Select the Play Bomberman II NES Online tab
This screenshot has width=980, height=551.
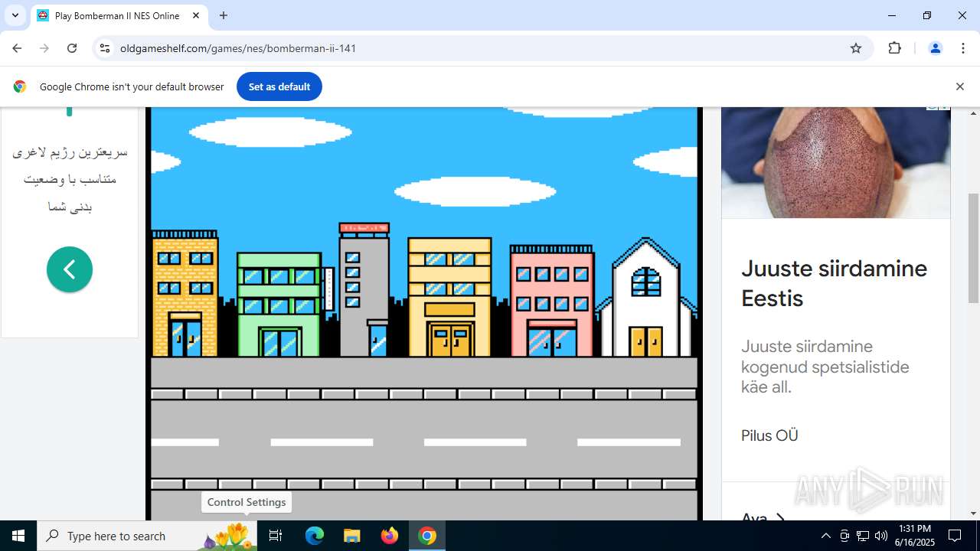point(118,15)
